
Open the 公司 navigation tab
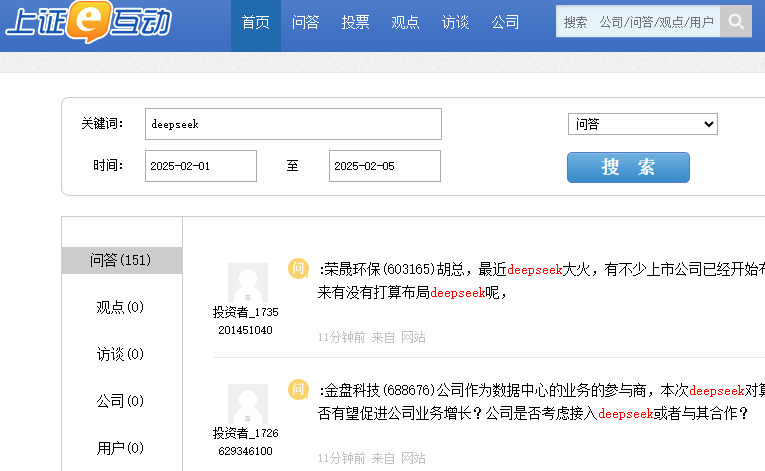(x=505, y=22)
